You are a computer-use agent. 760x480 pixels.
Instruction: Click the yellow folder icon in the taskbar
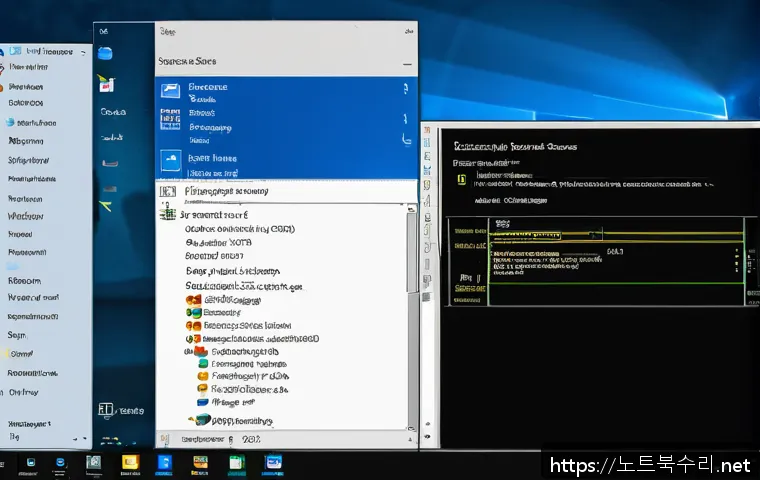pos(130,462)
